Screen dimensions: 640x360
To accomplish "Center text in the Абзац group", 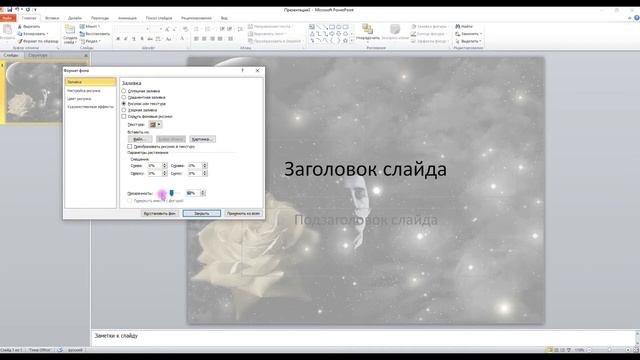I will click(x=204, y=39).
